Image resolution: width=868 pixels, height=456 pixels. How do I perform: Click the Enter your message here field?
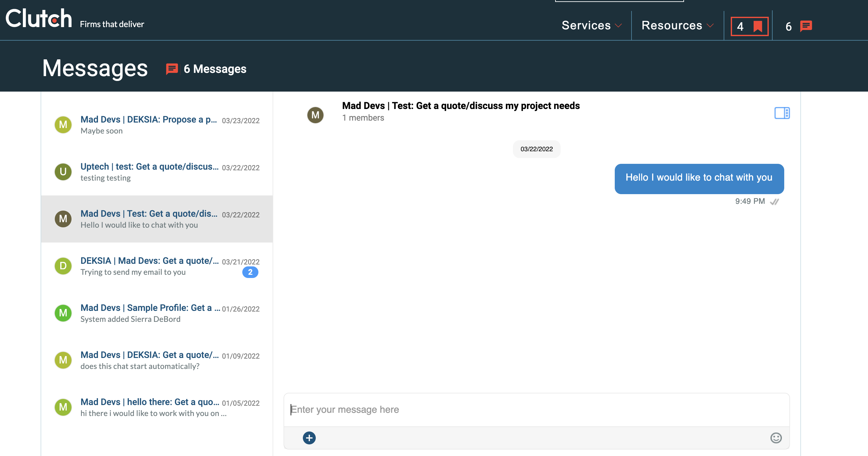[x=536, y=410]
